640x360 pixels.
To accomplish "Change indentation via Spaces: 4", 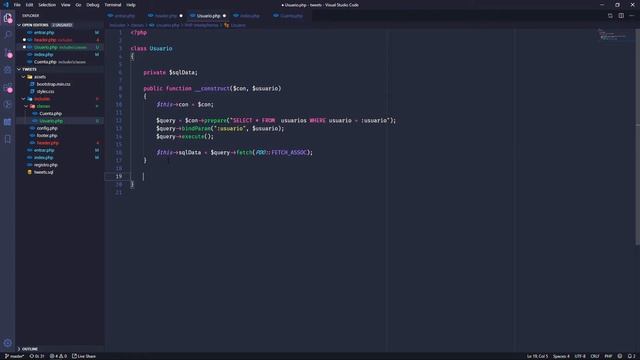I will (561, 356).
